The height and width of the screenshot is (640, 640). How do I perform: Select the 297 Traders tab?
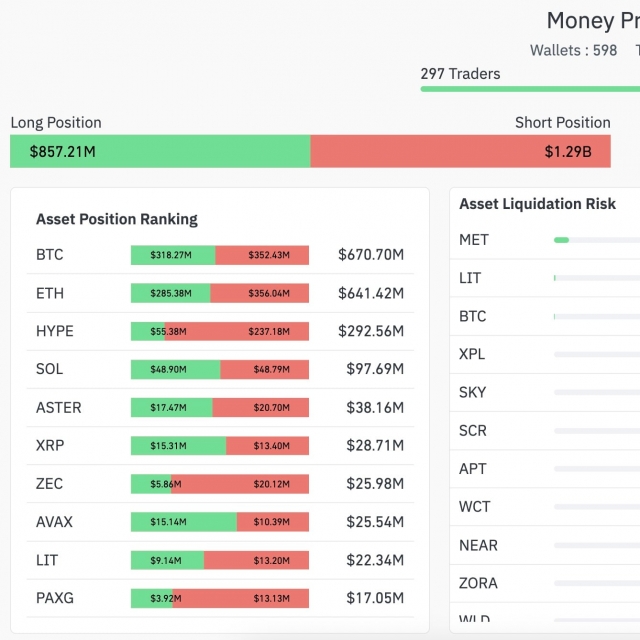[461, 74]
